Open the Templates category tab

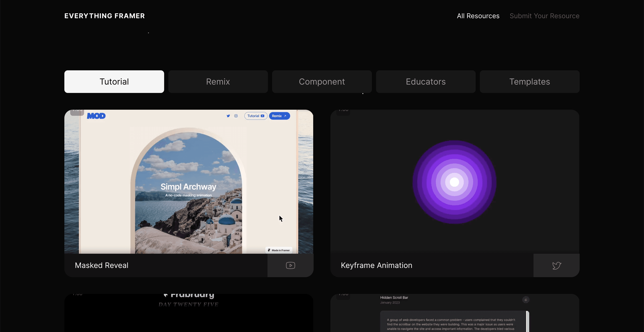pos(530,82)
